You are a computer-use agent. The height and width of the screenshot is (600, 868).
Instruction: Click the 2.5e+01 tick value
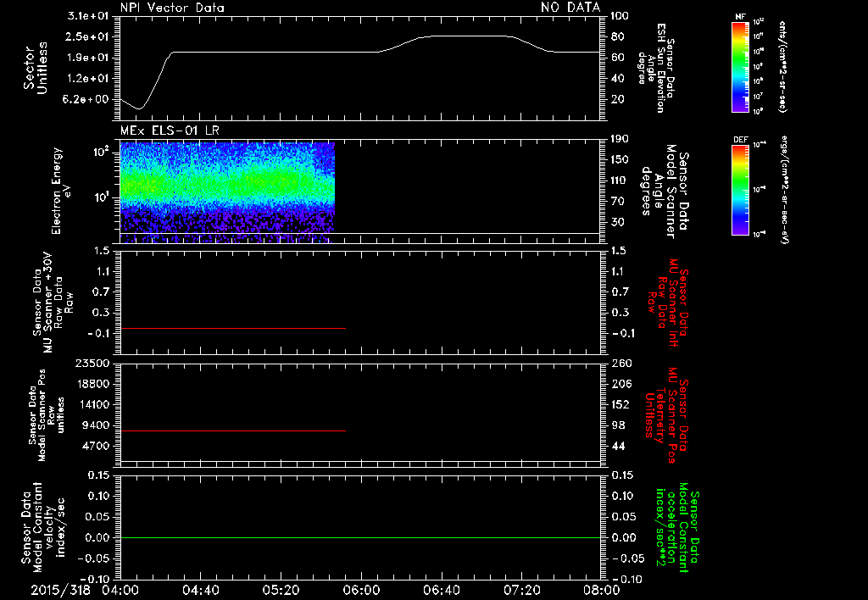(x=88, y=36)
